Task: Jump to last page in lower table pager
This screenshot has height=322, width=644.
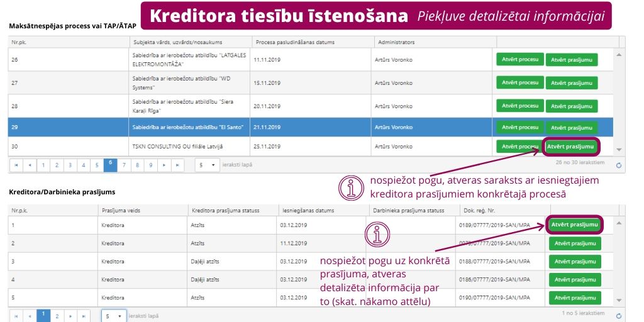Action: (x=84, y=316)
